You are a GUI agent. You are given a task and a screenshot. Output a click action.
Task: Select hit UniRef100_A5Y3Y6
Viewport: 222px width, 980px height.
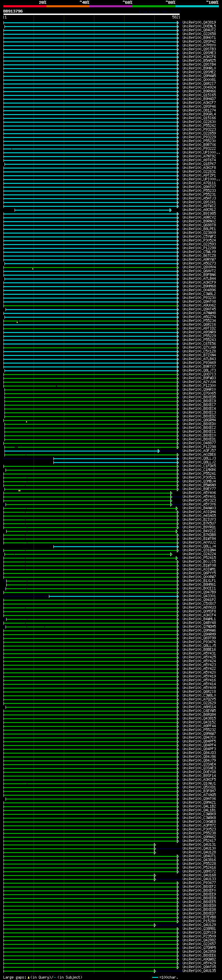(199, 504)
